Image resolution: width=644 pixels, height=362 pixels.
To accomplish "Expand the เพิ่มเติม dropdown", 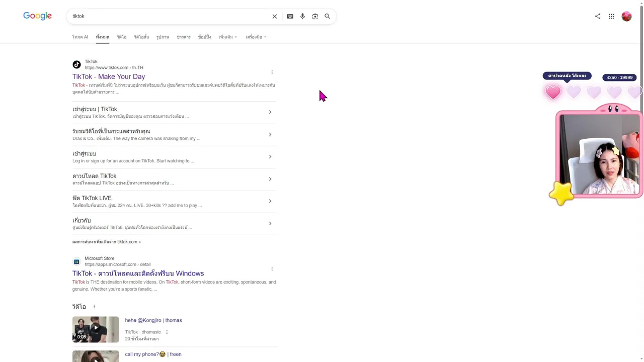I will pos(227,37).
